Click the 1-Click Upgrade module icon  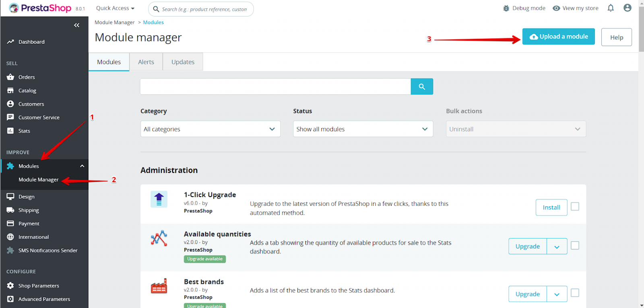pyautogui.click(x=159, y=199)
